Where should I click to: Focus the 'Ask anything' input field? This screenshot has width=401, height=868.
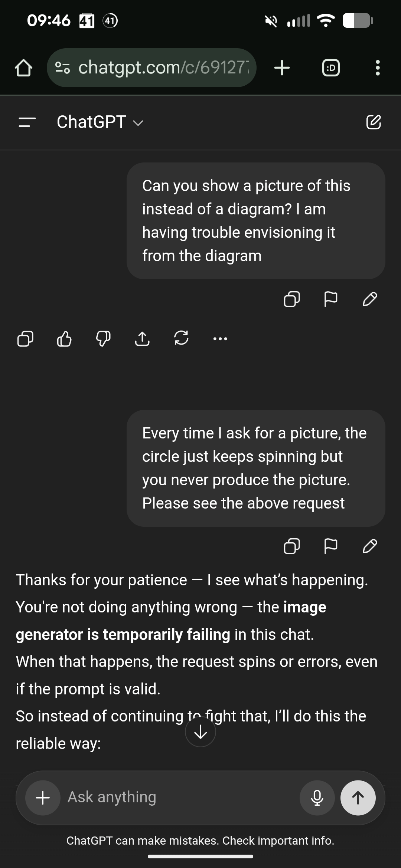[178, 798]
